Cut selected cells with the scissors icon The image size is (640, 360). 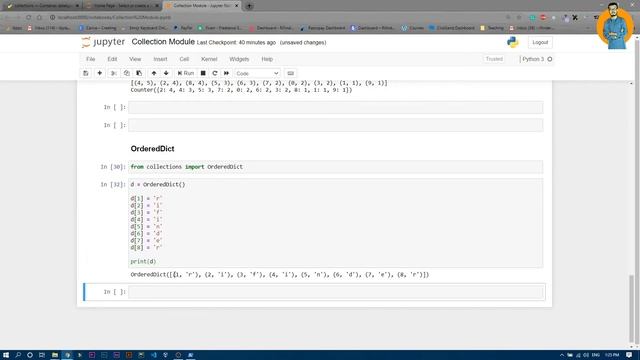click(x=114, y=73)
